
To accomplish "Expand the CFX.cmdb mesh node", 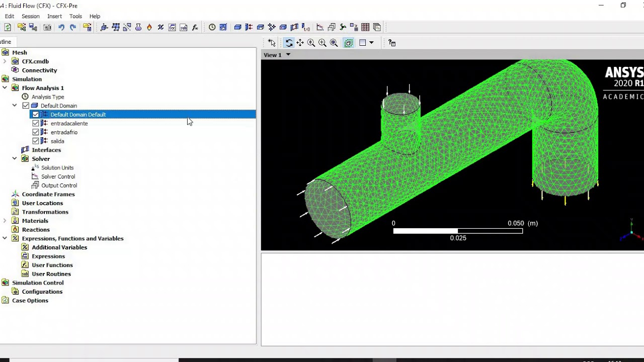I will (x=5, y=61).
